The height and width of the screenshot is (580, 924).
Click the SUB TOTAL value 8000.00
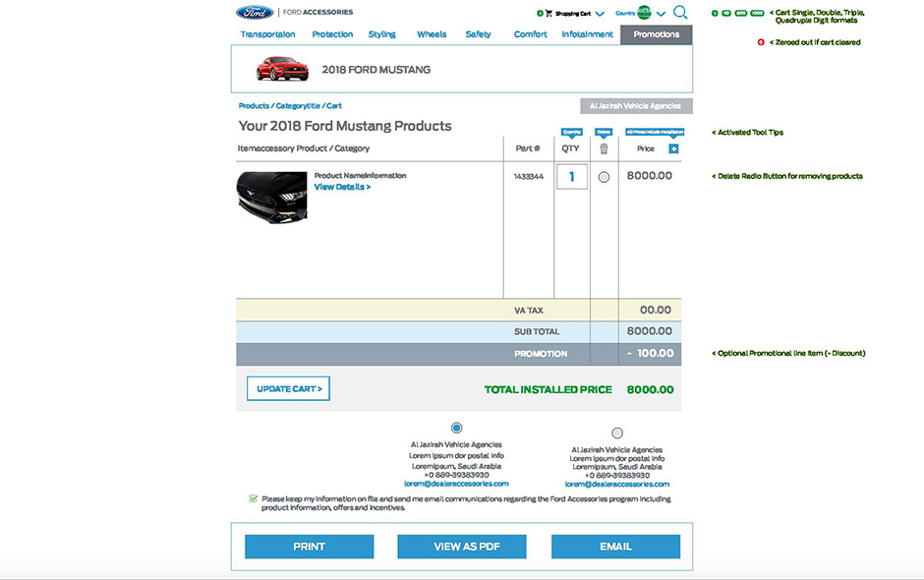(650, 331)
